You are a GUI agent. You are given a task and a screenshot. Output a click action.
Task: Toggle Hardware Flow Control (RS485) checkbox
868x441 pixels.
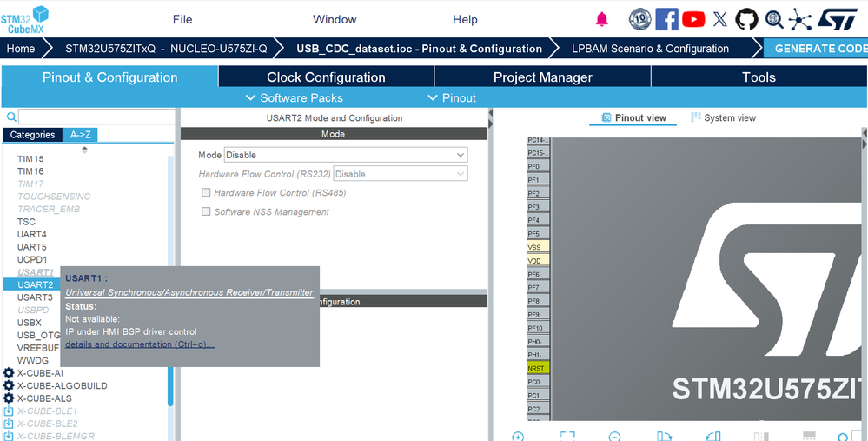[x=206, y=193]
